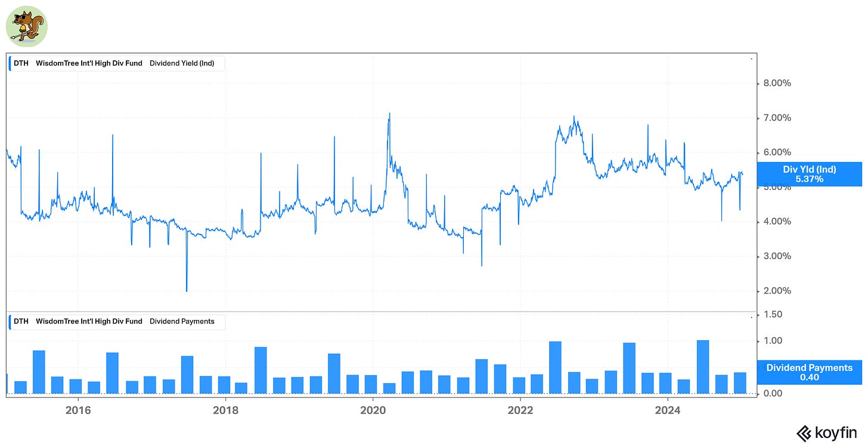The height and width of the screenshot is (448, 868).
Task: Click the 1.50 axis label in payments pane
Action: pos(773,315)
